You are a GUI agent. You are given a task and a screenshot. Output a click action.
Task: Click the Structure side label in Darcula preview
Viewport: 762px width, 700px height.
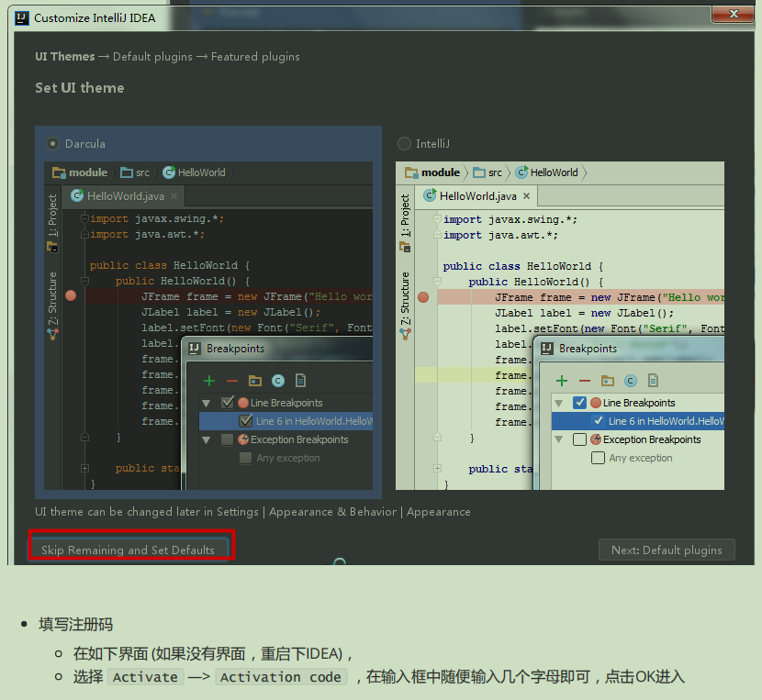(x=52, y=298)
